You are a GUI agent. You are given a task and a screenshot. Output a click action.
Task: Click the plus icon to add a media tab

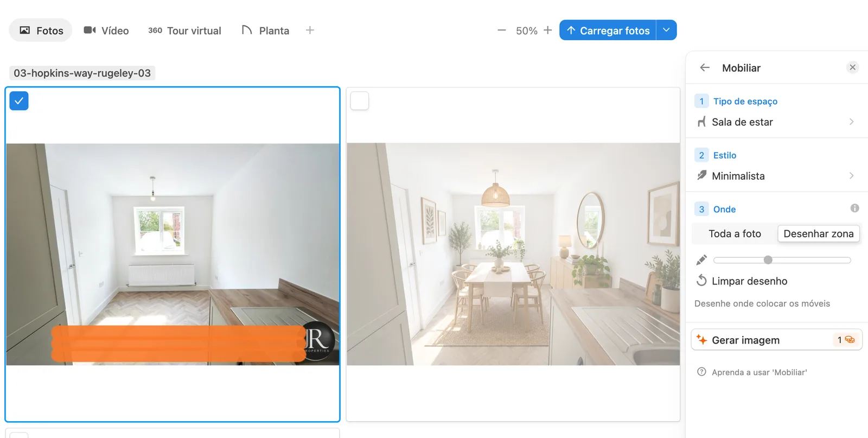click(x=310, y=30)
